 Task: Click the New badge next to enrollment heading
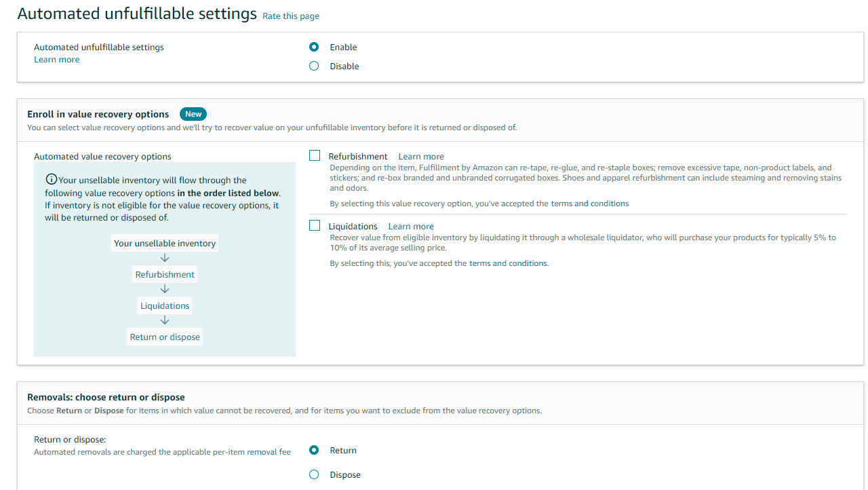click(193, 113)
